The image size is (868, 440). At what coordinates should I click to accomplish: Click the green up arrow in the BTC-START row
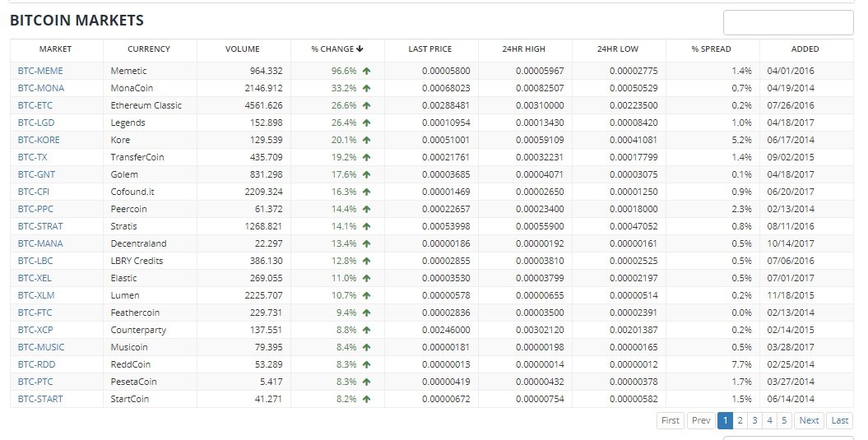366,399
